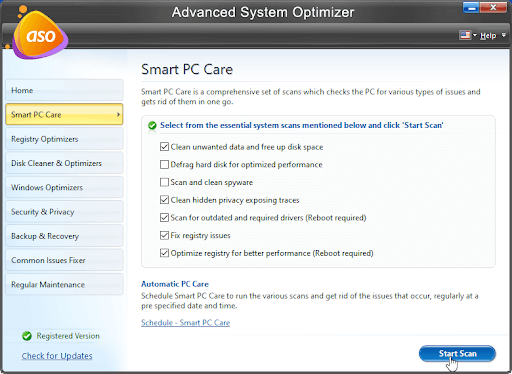The height and width of the screenshot is (374, 512).
Task: Uncheck Clean hidden privacy exposing traces
Action: [x=164, y=200]
